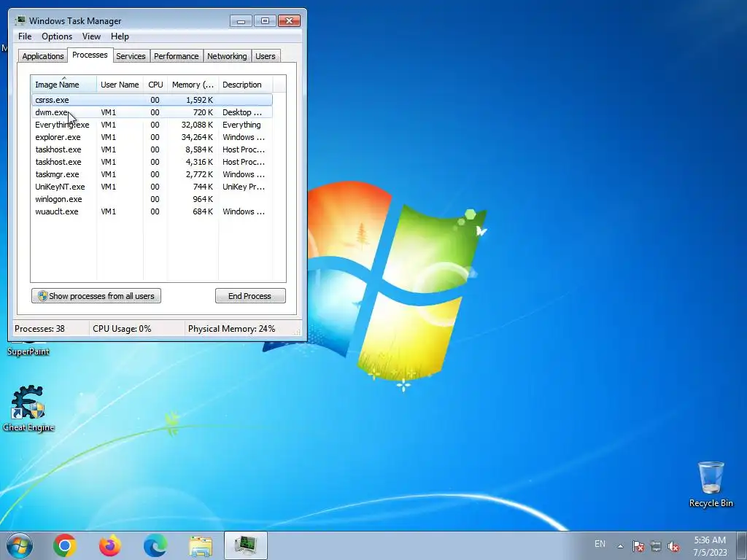Screen dimensions: 747x560
Task: Click the muted volume tray icon
Action: tap(673, 546)
